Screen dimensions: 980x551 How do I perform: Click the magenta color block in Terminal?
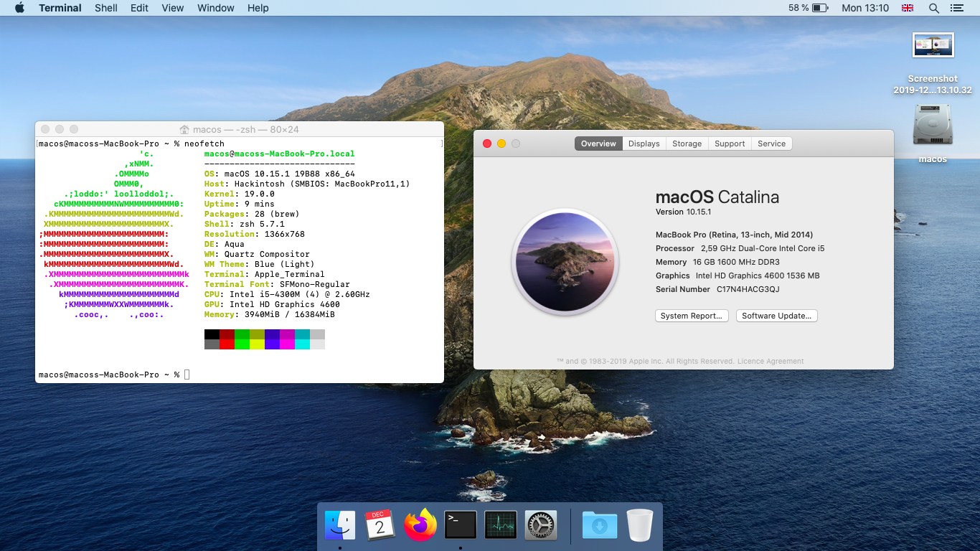[287, 334]
